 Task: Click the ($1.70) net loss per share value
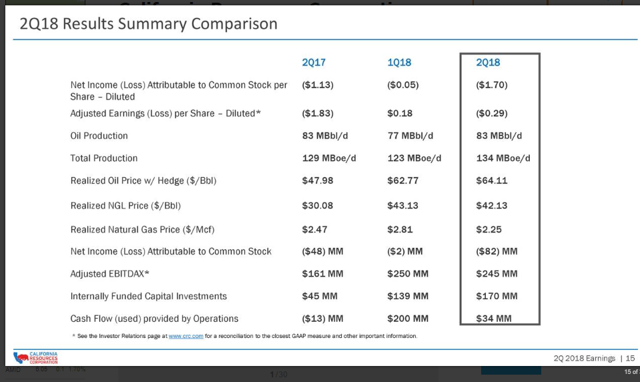(x=491, y=85)
